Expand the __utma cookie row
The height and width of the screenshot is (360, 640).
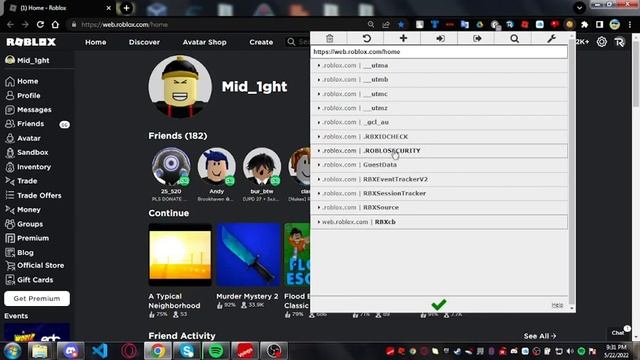point(439,65)
